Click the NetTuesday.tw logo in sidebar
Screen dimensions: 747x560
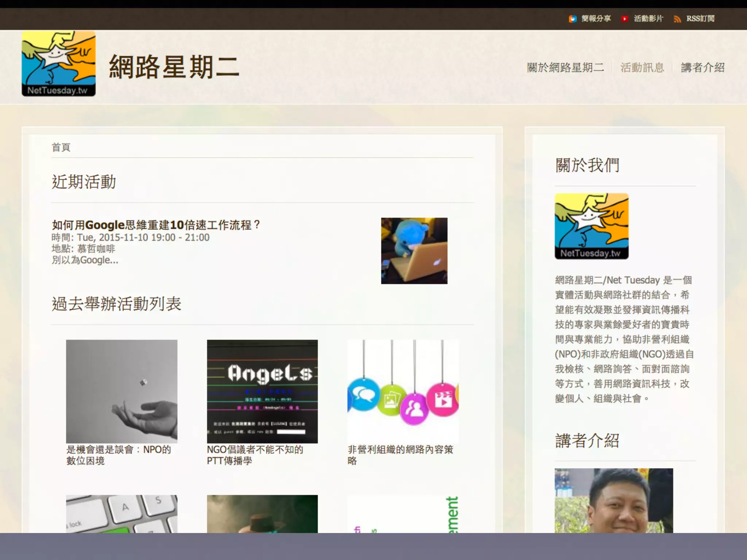click(592, 226)
